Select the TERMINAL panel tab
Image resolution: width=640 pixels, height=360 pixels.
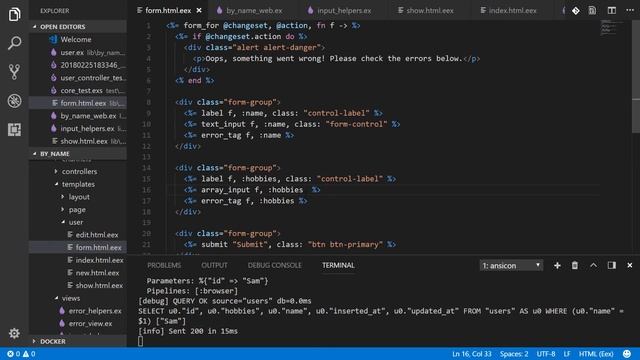tap(338, 265)
